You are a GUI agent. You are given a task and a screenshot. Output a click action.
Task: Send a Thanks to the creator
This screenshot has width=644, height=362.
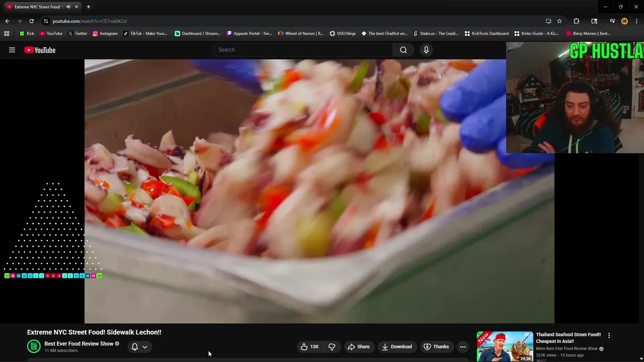point(436,346)
